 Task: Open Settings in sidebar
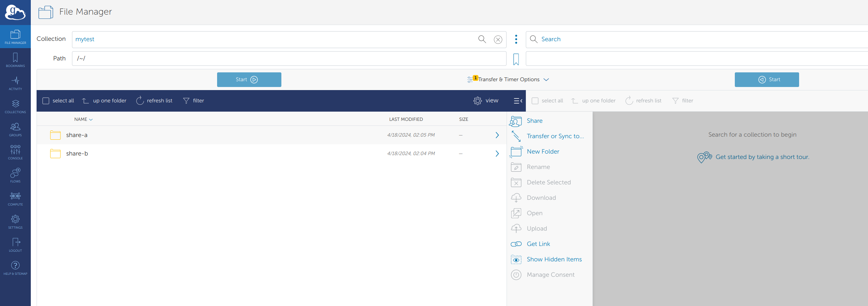click(15, 221)
